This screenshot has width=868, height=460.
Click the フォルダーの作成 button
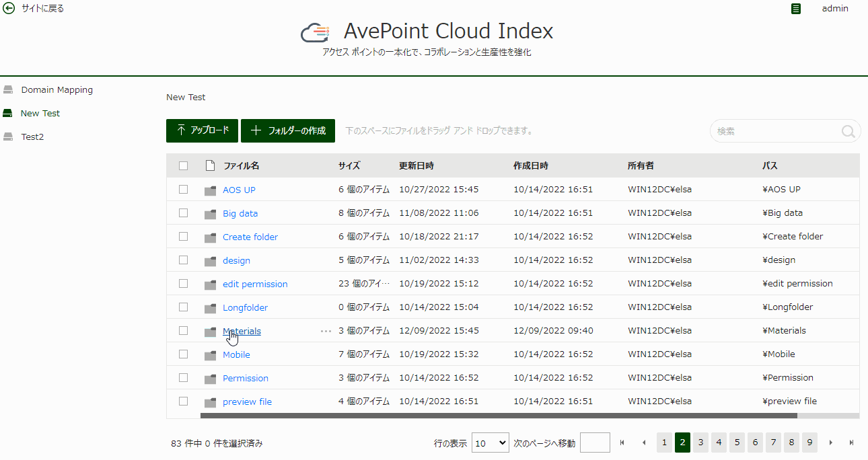pyautogui.click(x=288, y=130)
